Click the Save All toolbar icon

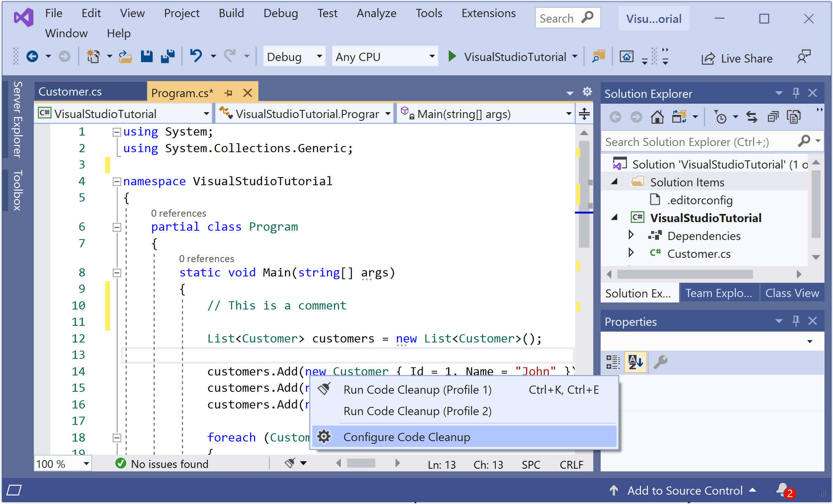tap(168, 57)
